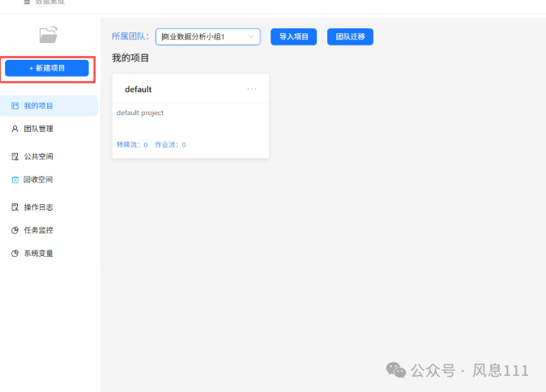Click the 任务监控 chart icon
The height and width of the screenshot is (392, 546).
pos(15,231)
